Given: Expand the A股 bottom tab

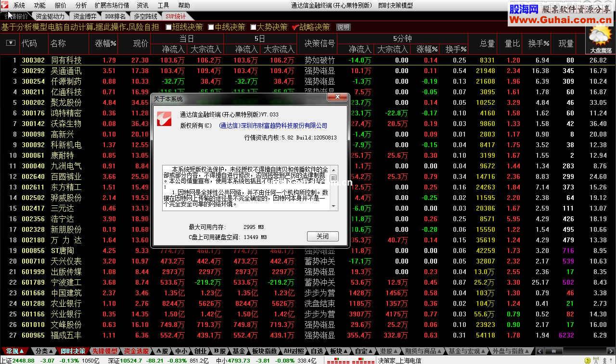Looking at the screenshot, I should point(162,351).
